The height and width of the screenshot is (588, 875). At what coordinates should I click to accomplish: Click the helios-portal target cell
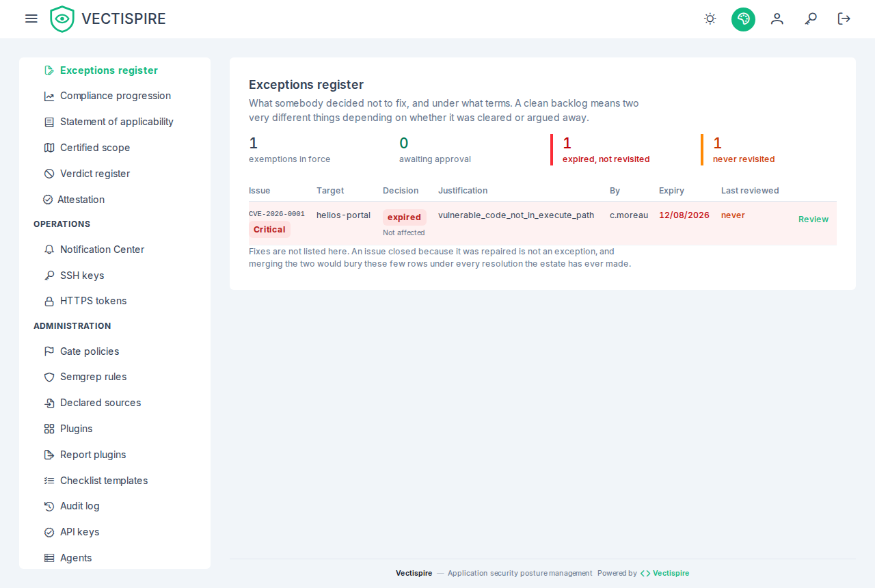343,215
